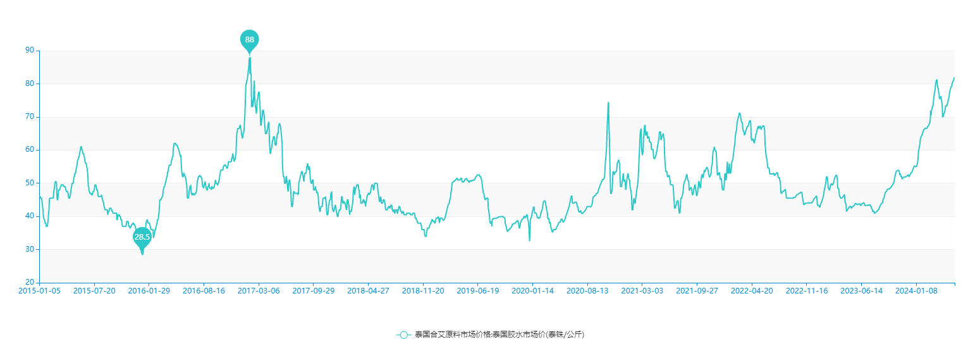Click y-axis value label 80
The width and height of the screenshot is (980, 346).
coord(30,83)
